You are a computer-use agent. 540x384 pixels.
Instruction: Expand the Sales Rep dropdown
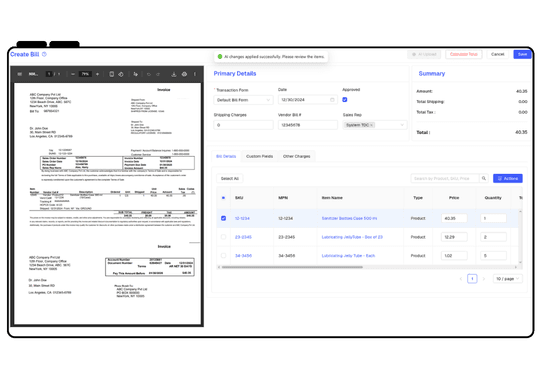pos(375,125)
